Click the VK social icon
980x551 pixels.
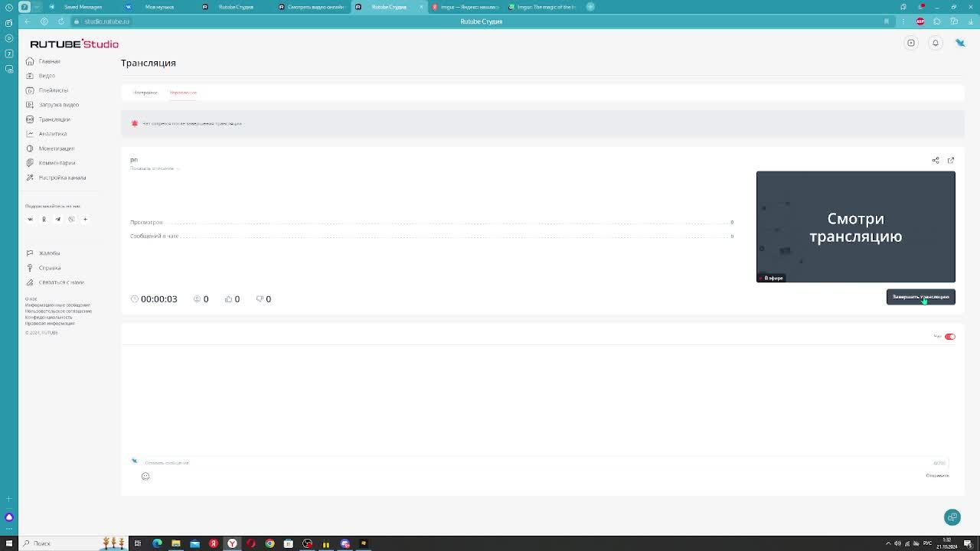(x=30, y=220)
